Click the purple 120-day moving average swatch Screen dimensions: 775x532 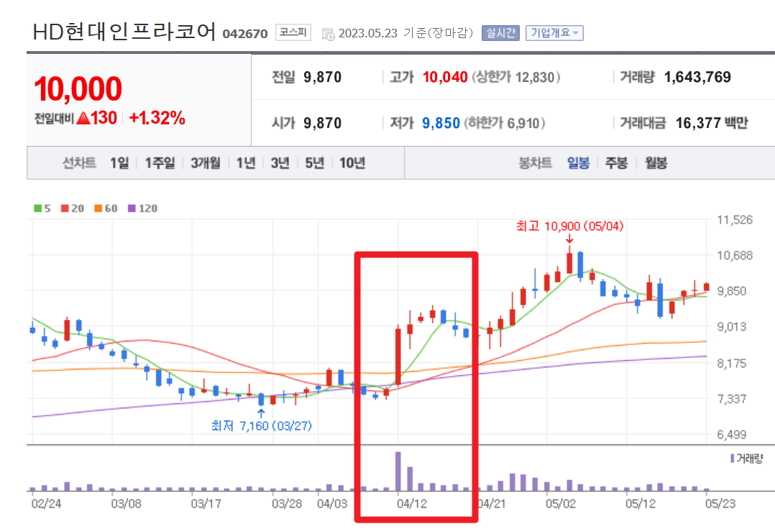point(132,208)
